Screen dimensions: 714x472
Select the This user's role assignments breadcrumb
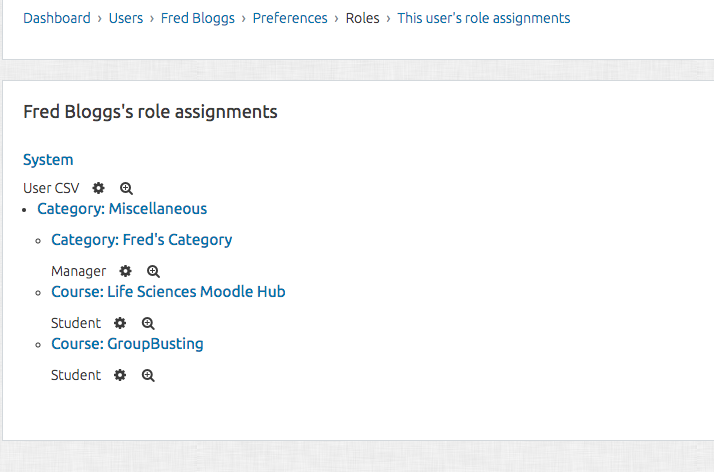[484, 18]
